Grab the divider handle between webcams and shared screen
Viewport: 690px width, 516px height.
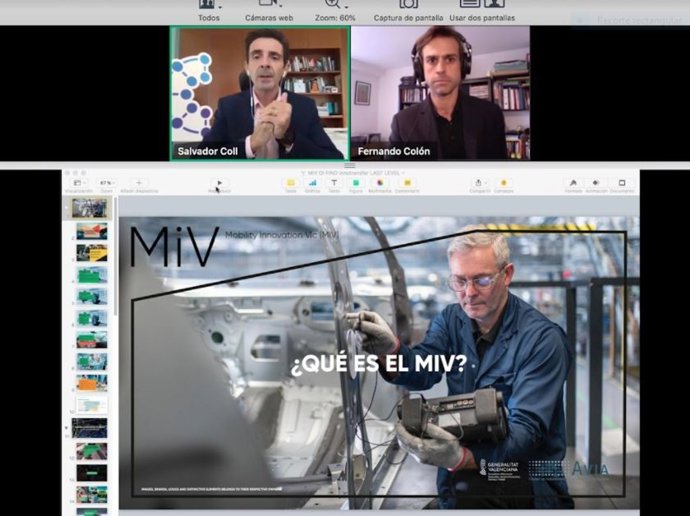point(349,166)
